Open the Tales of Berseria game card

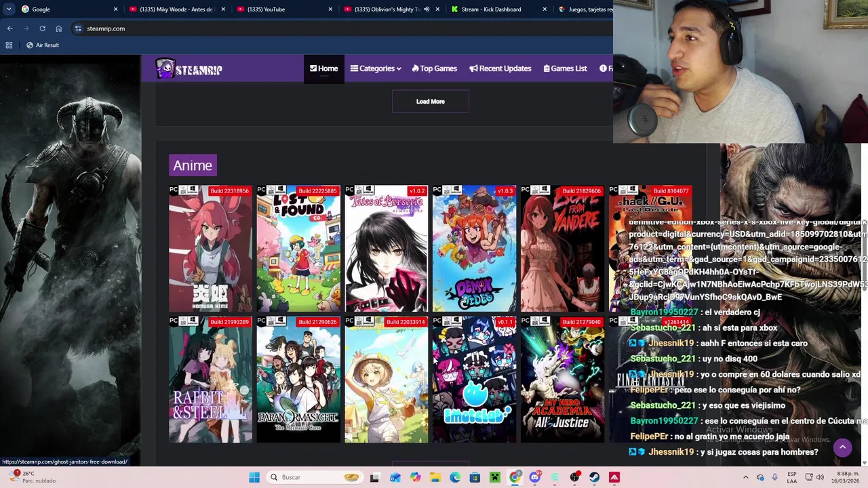tap(387, 249)
